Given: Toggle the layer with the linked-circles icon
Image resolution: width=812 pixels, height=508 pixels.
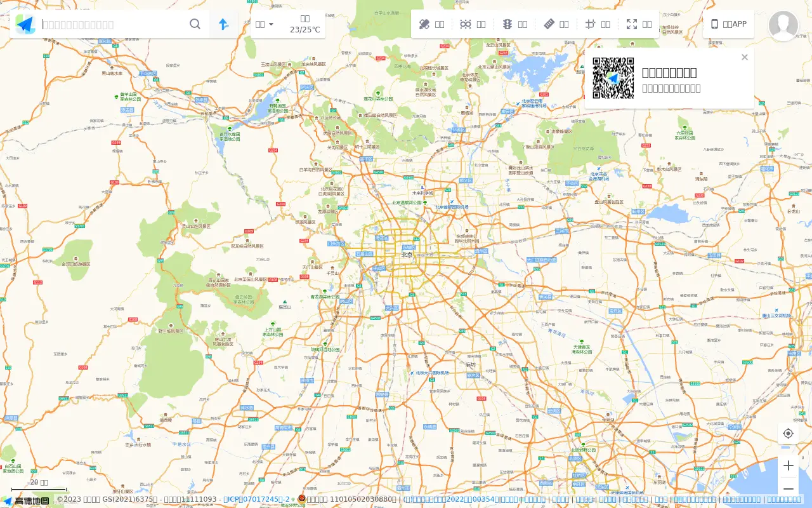Looking at the screenshot, I should point(473,24).
